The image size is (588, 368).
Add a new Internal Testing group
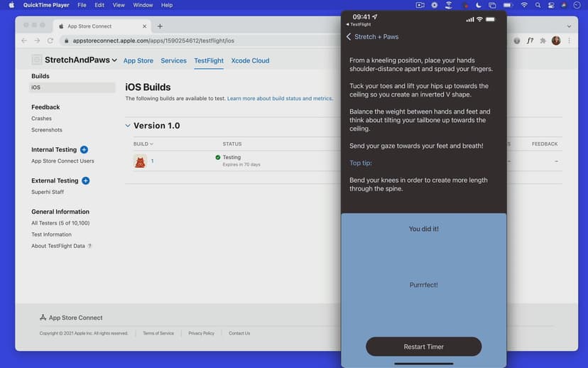84,150
